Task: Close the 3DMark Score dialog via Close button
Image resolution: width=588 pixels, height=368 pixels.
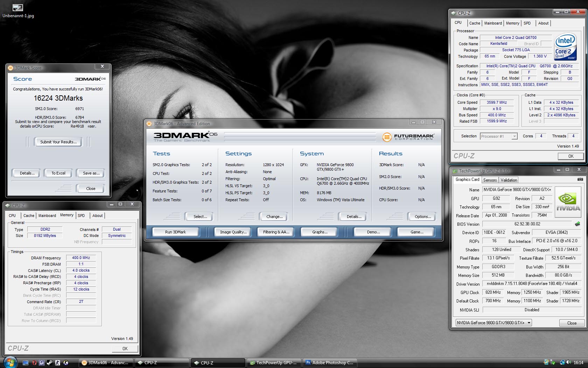Action: click(91, 189)
